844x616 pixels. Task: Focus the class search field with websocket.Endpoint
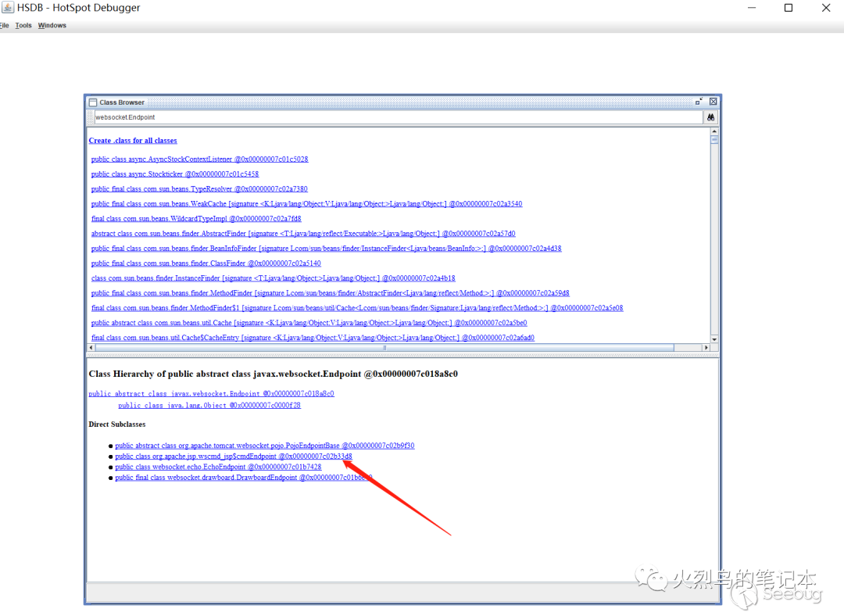pos(399,117)
